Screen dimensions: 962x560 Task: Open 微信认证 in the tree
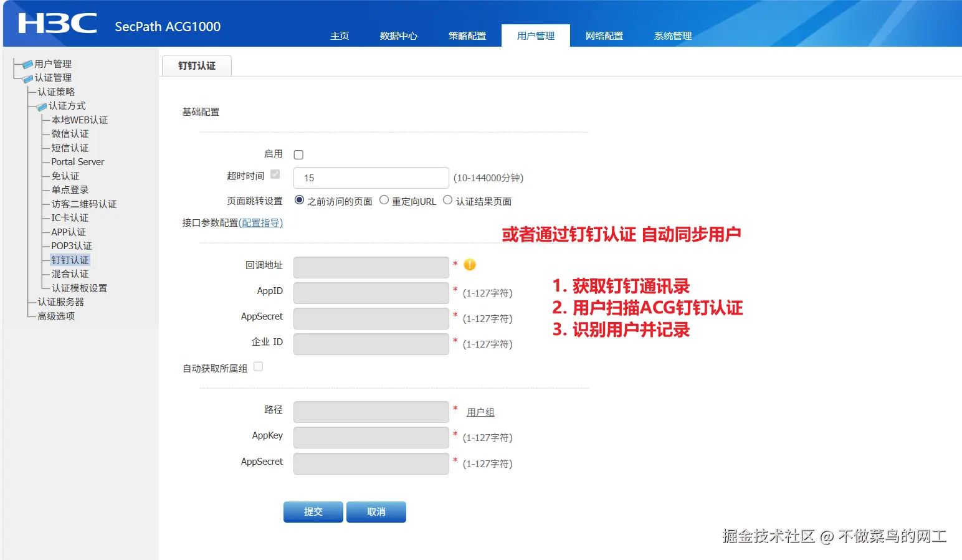tap(70, 134)
